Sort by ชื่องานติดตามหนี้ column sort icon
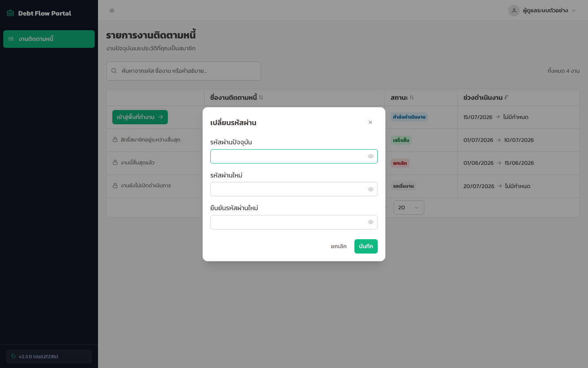588x368 pixels. (x=261, y=97)
